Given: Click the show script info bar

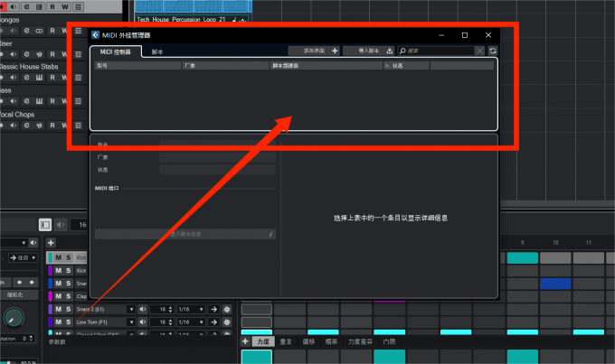Looking at the screenshot, I should tap(185, 234).
